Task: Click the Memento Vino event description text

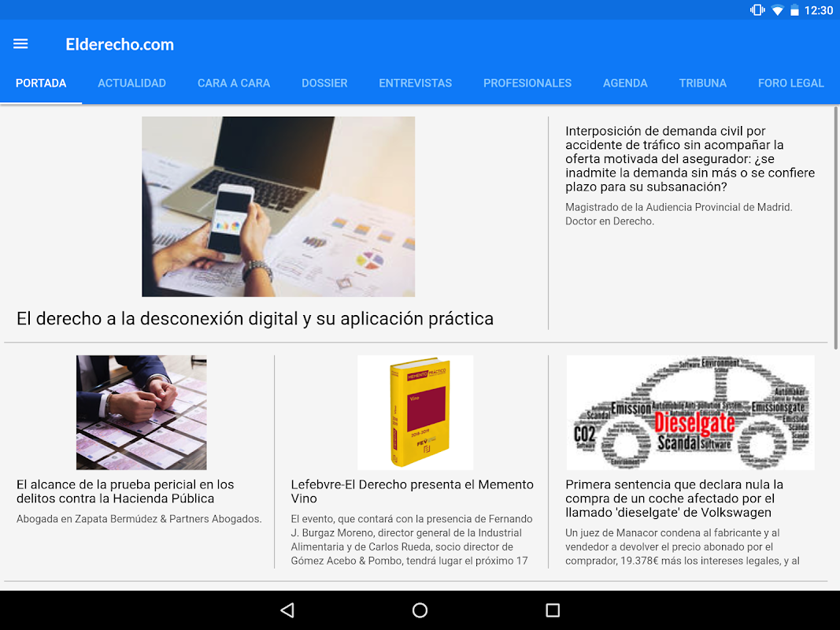Action: pyautogui.click(x=412, y=540)
